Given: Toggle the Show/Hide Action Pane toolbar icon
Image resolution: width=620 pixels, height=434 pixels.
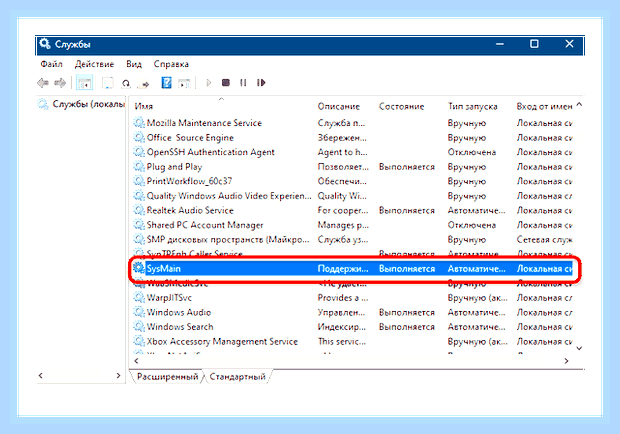Looking at the screenshot, I should (x=184, y=83).
